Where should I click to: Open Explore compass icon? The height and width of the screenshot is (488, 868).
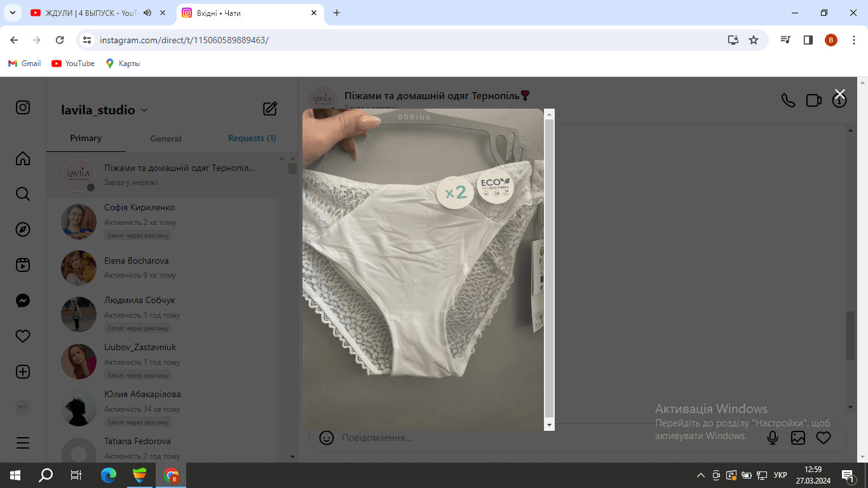pos(23,229)
